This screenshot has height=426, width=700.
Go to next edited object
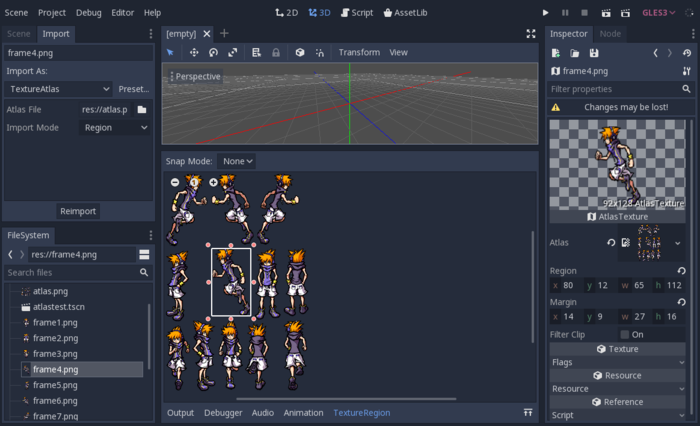pos(670,53)
